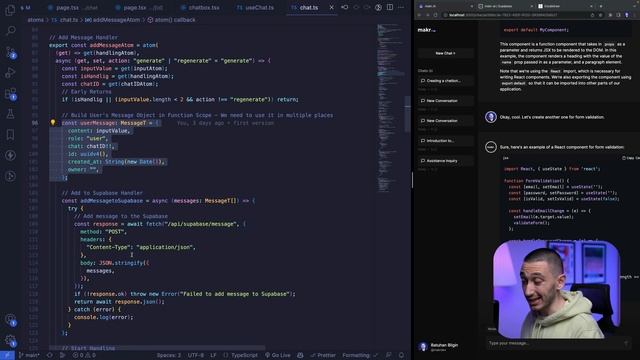This screenshot has width=640, height=360.
Task: Change end of line 'LF' in the status bar
Action: [x=213, y=355]
